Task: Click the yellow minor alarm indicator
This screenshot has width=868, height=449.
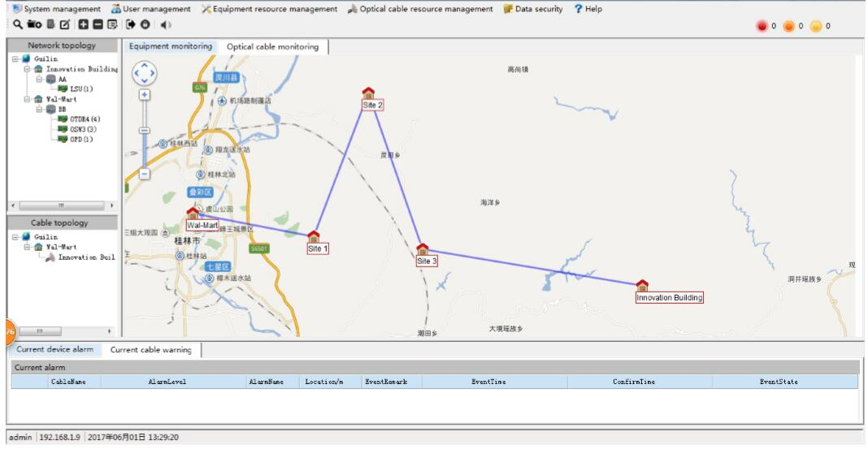Action: point(815,27)
